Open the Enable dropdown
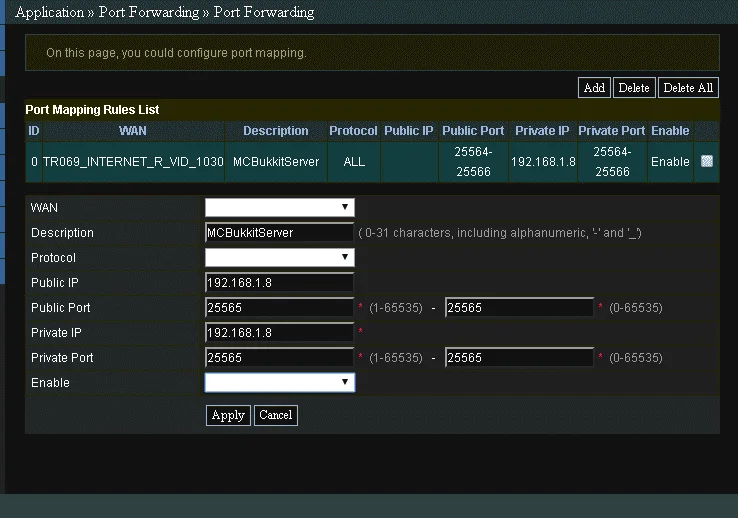This screenshot has height=518, width=738. [x=280, y=383]
